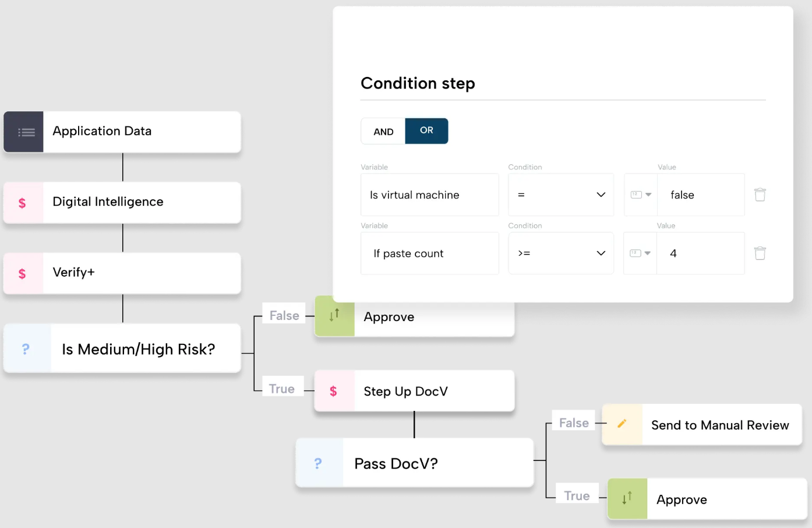Click the value type selector beside 4
Screen dimensions: 812x528
point(640,253)
